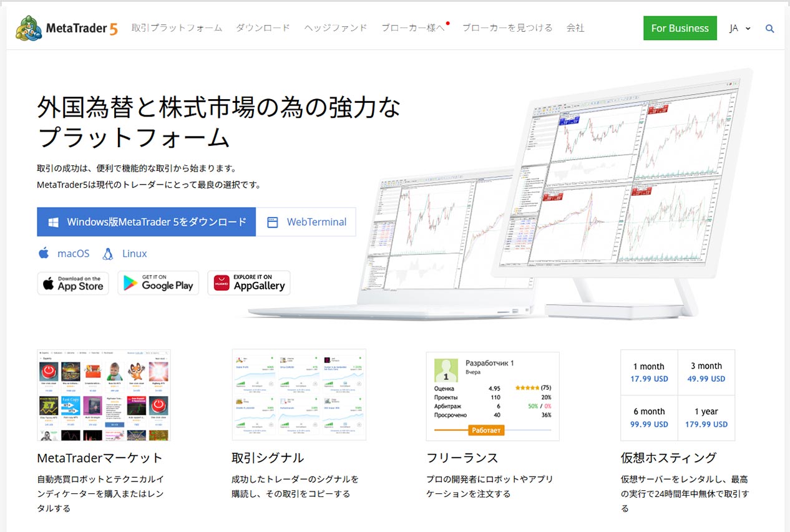Open the ブローカー様へ menu item
Viewport: 790px width, 532px height.
(414, 28)
